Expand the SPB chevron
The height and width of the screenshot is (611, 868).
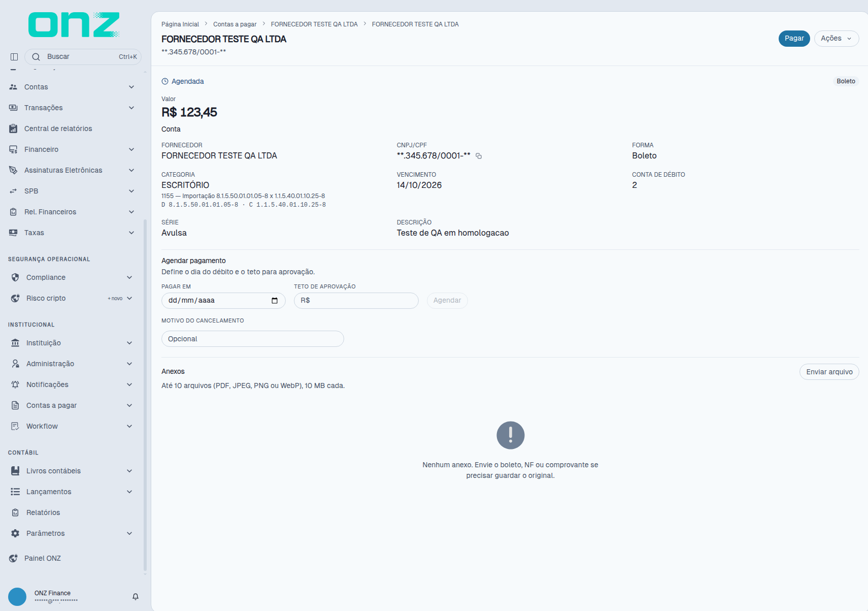coord(131,191)
